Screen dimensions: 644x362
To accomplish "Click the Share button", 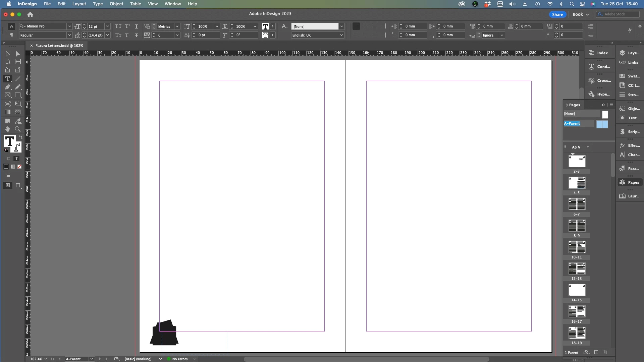I will (557, 14).
